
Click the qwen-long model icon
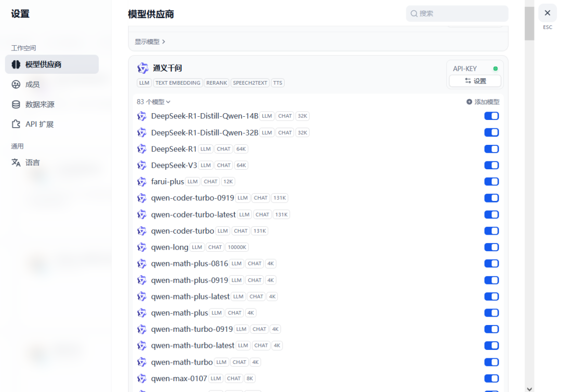[x=142, y=247]
